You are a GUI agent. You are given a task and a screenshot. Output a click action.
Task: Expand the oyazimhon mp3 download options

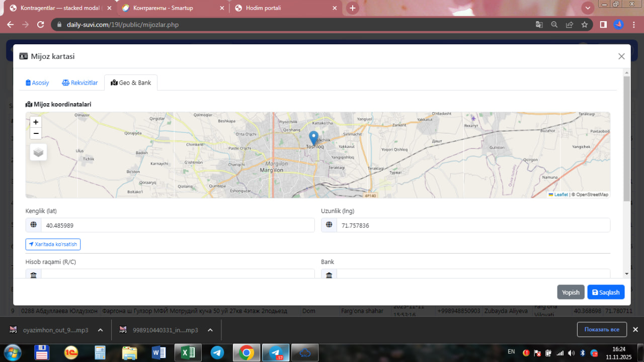(100, 330)
